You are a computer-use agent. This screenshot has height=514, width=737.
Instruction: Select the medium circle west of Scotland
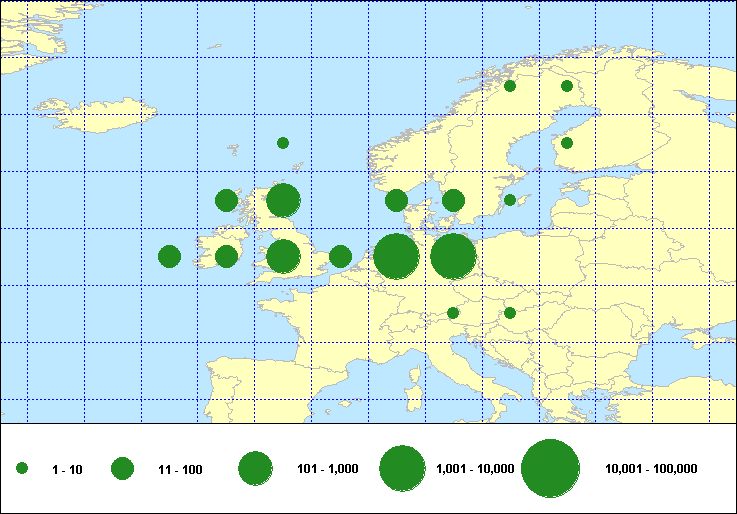pyautogui.click(x=226, y=200)
